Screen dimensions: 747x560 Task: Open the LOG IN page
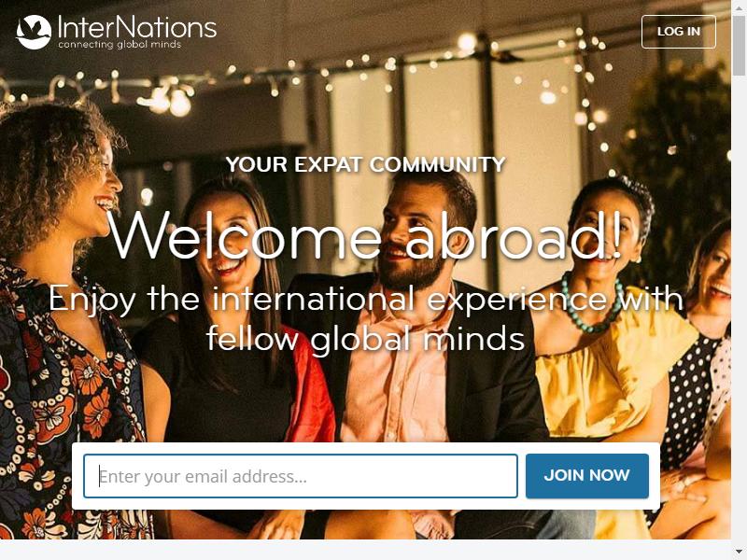pyautogui.click(x=679, y=32)
